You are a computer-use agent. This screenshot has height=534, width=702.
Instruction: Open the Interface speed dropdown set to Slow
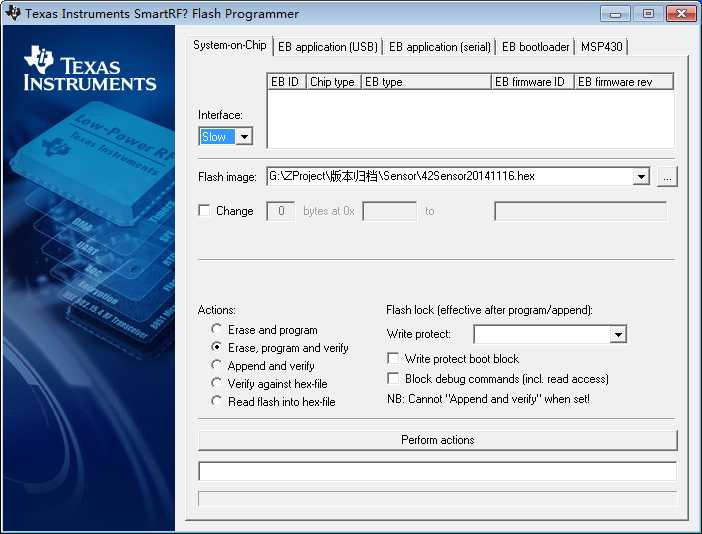tap(226, 137)
